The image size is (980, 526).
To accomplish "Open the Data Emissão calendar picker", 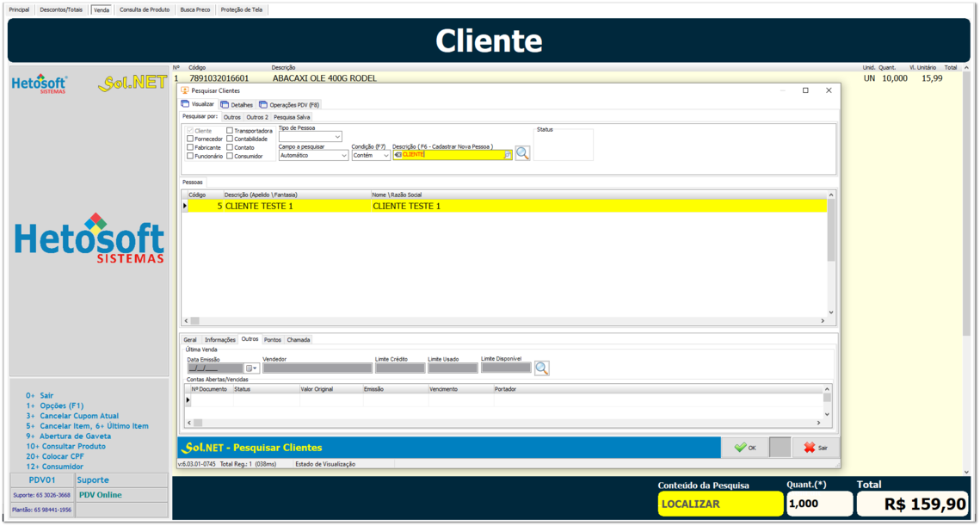I will [x=251, y=368].
